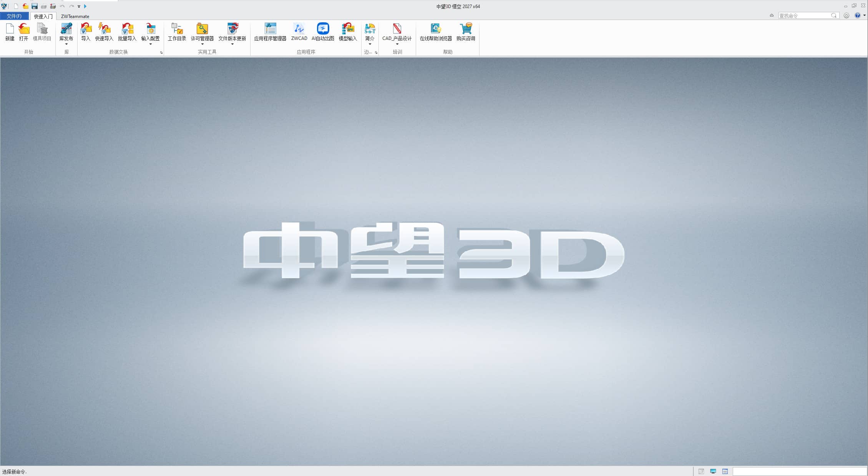868x476 pixels.
Task: Click the 选择新命令 status bar text
Action: pyautogui.click(x=14, y=472)
